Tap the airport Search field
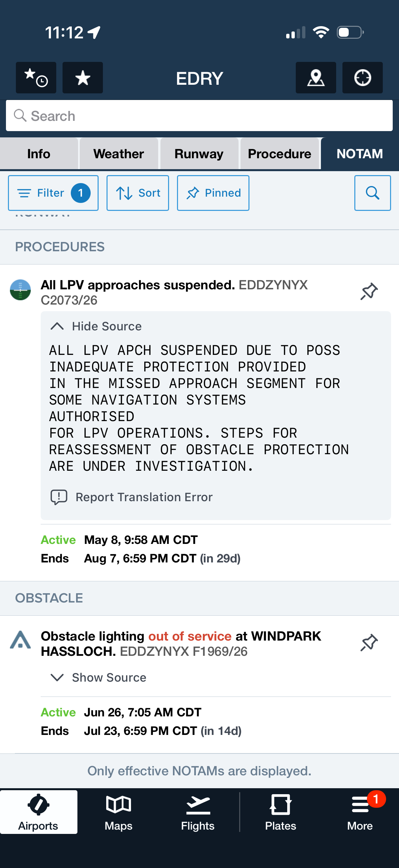Viewport: 399px width, 868px height. point(199,116)
